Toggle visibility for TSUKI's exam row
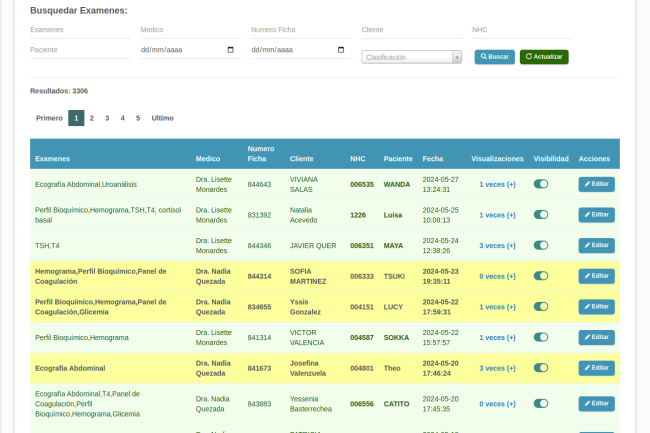 pos(541,276)
